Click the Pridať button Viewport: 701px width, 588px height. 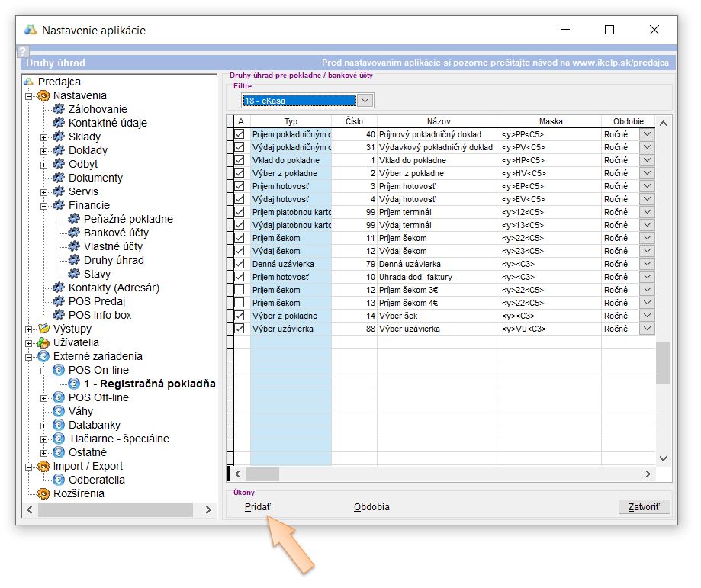tap(257, 507)
